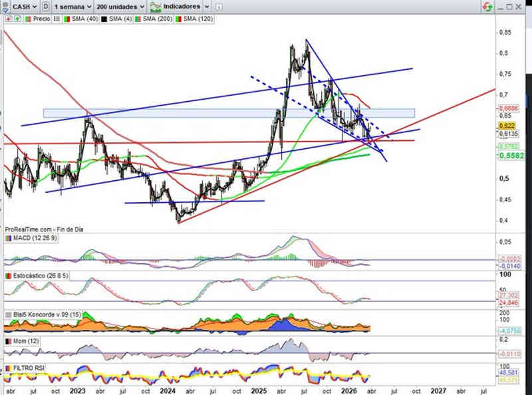Viewport: 532px width, 395px height.
Task: Click the D daily-view icon
Action: [x=45, y=6]
